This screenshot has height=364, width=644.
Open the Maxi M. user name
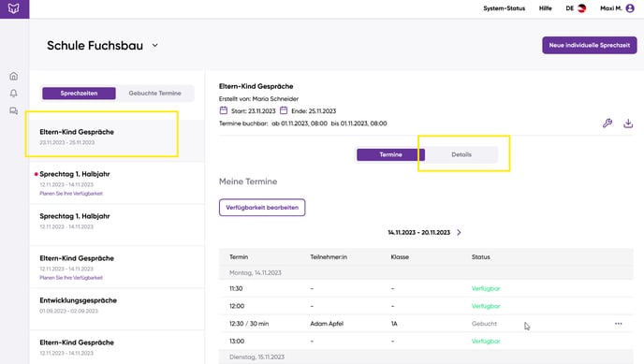(610, 8)
